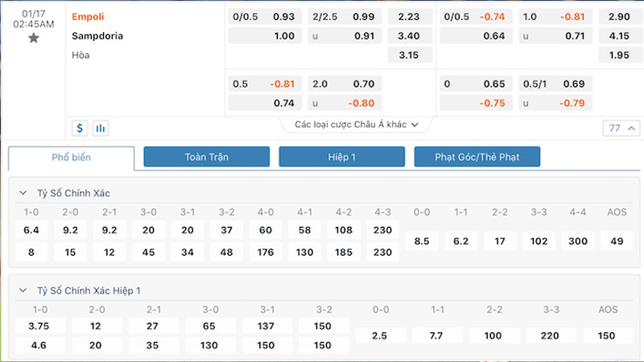Viewport: 644px width, 362px height.
Task: Choose the 49 odds under AOS
Action: 617,241
